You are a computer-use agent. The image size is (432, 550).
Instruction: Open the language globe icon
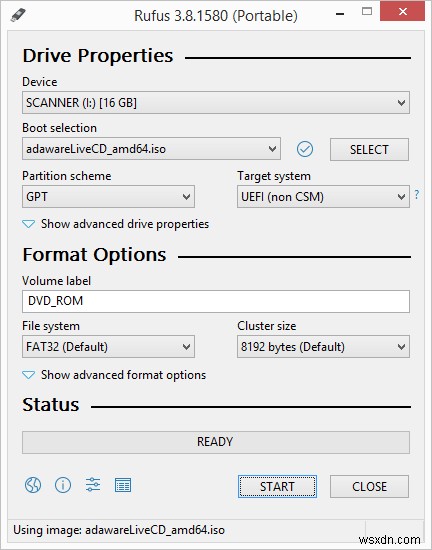click(33, 485)
